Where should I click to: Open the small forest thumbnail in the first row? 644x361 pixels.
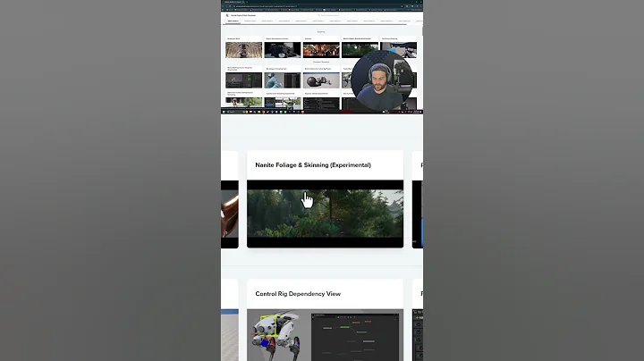click(x=359, y=49)
